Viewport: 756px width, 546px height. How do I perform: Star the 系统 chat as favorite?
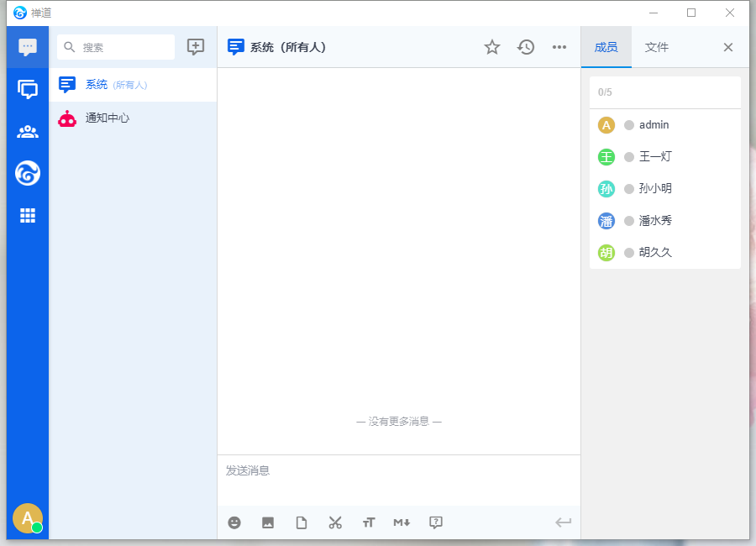(492, 47)
